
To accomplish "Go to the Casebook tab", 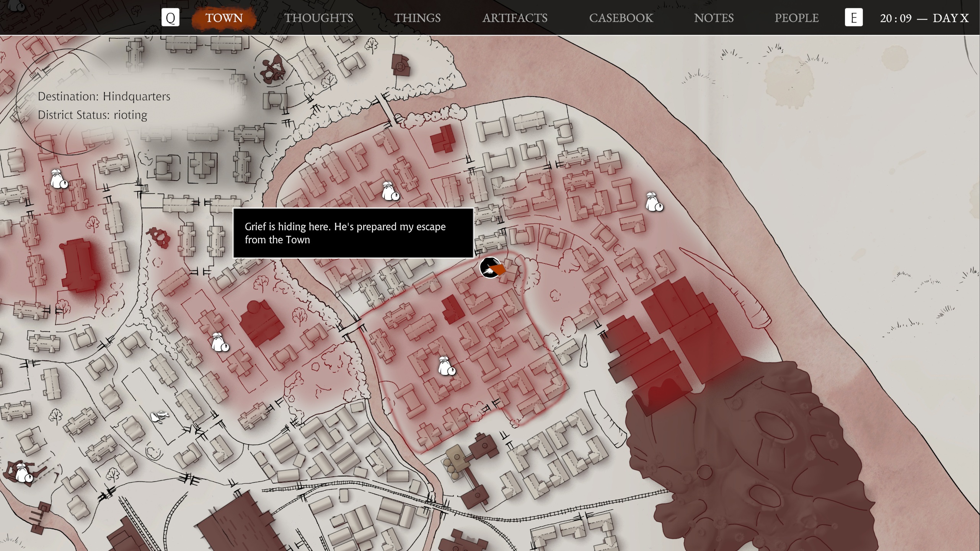I will coord(621,18).
